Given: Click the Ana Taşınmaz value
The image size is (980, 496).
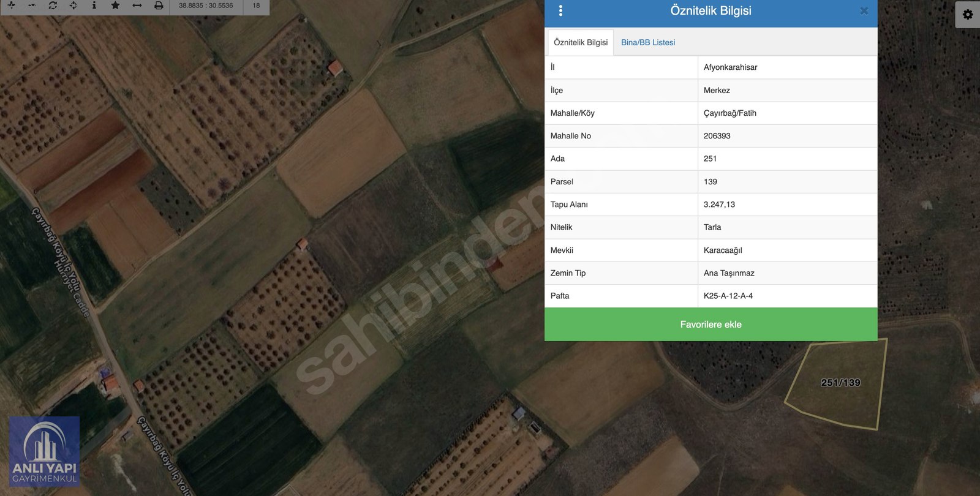Looking at the screenshot, I should click(x=729, y=273).
